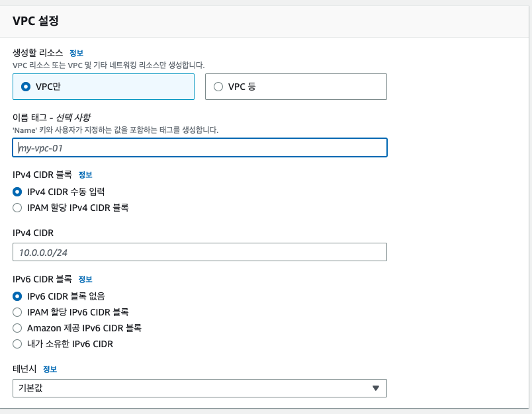Open 정보 link next to 테넌시
Image resolution: width=532 pixels, height=414 pixels.
click(x=50, y=369)
